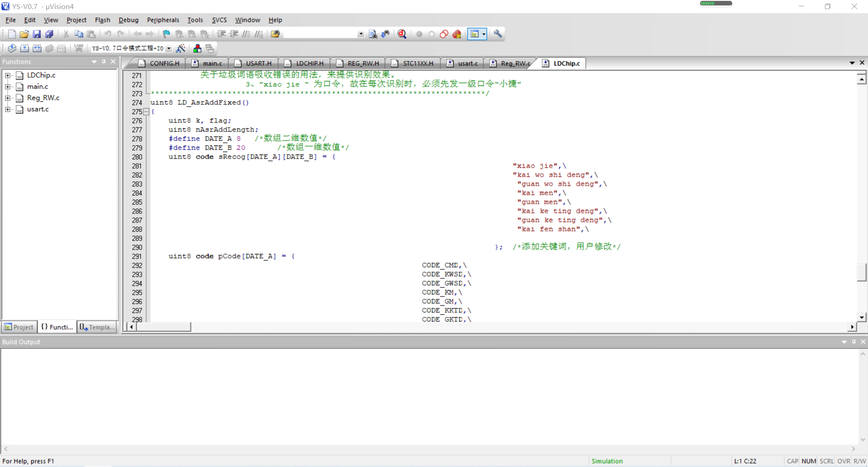Save the current file using toolbar
The height and width of the screenshot is (467, 868).
click(x=37, y=34)
